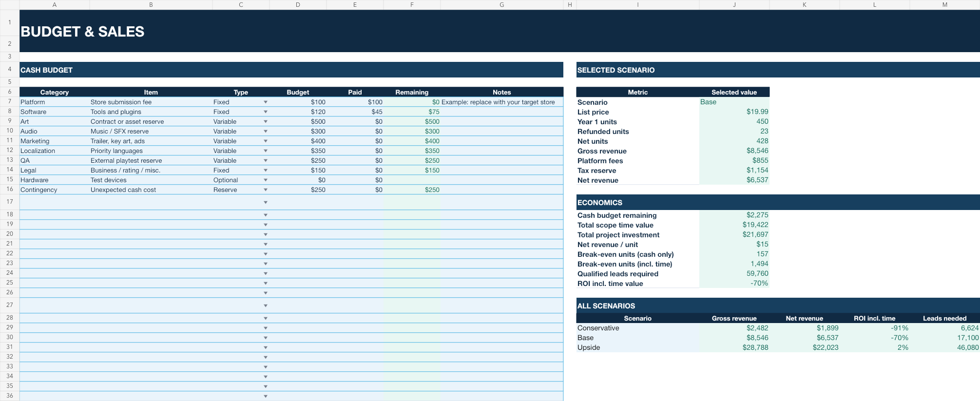Select the Conservative leads needed 6,624
This screenshot has width=980, height=401.
point(944,328)
